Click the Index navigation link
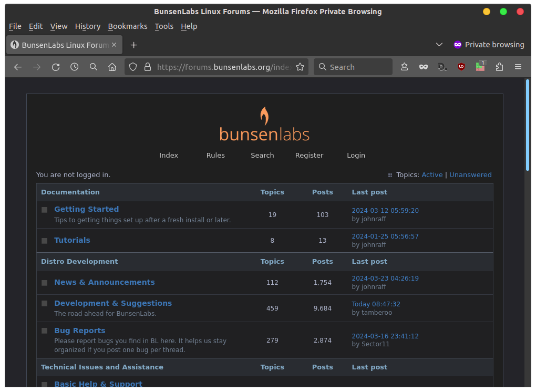This screenshot has width=536, height=392. click(169, 156)
